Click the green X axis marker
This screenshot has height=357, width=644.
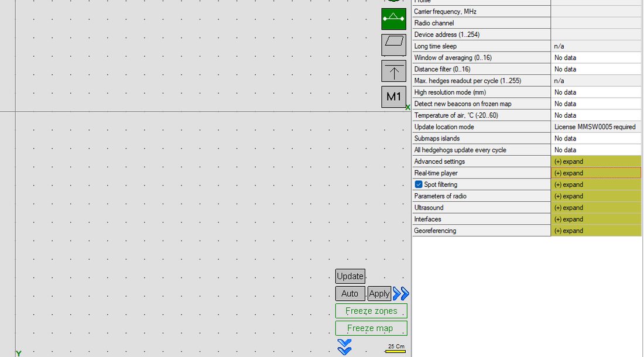[x=407, y=108]
